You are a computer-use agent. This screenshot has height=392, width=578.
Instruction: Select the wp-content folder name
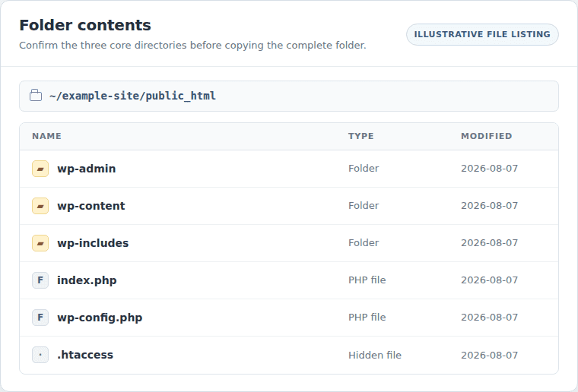click(91, 206)
